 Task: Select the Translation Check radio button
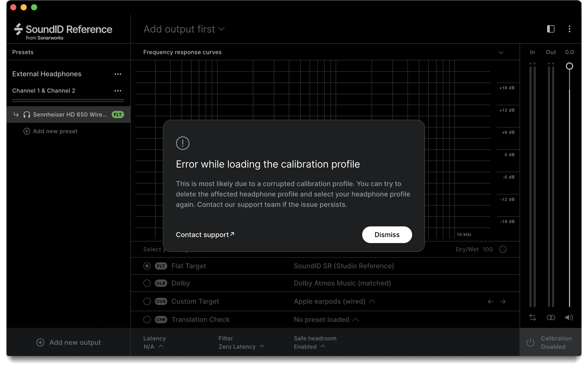point(147,320)
